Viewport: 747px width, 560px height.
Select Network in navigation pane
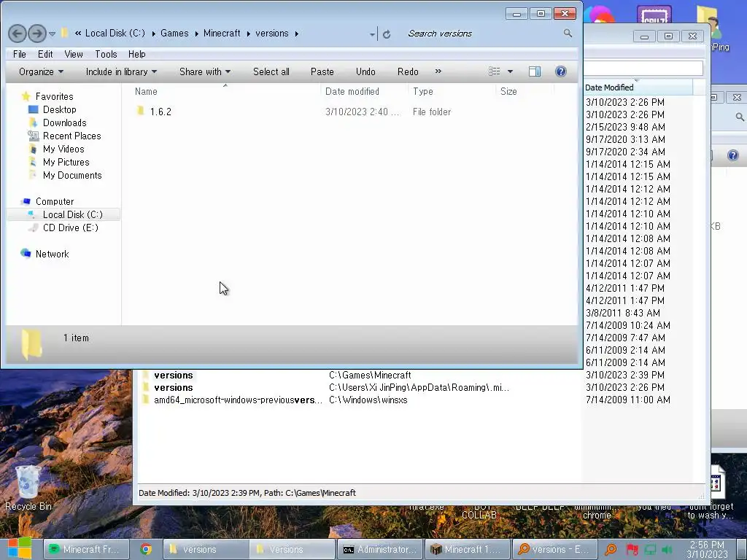[52, 254]
